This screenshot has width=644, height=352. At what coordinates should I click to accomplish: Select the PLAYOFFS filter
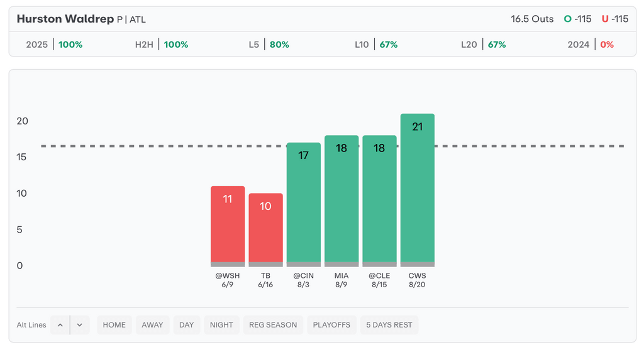[x=331, y=325]
